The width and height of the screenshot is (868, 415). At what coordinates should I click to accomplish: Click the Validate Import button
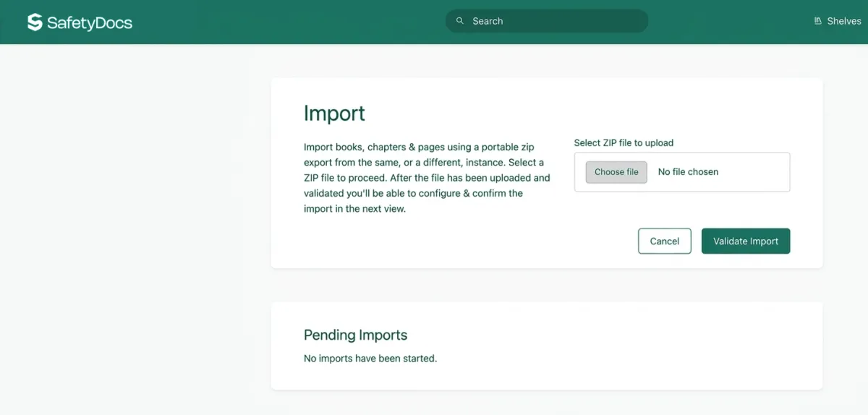(x=746, y=241)
